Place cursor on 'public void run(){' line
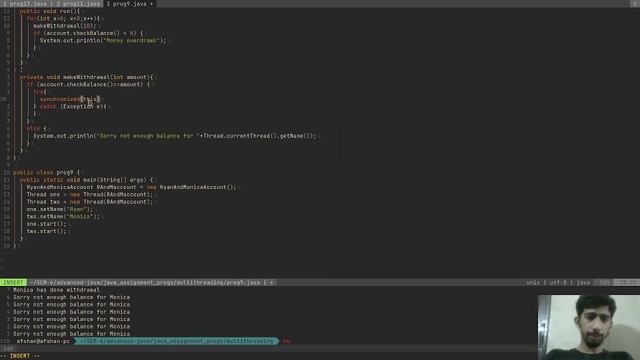The width and height of the screenshot is (640, 360). coord(50,11)
